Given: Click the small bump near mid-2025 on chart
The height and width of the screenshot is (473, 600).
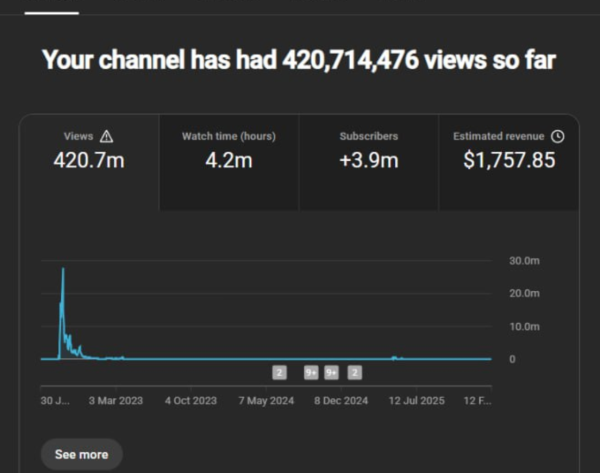Looking at the screenshot, I should coord(395,356).
